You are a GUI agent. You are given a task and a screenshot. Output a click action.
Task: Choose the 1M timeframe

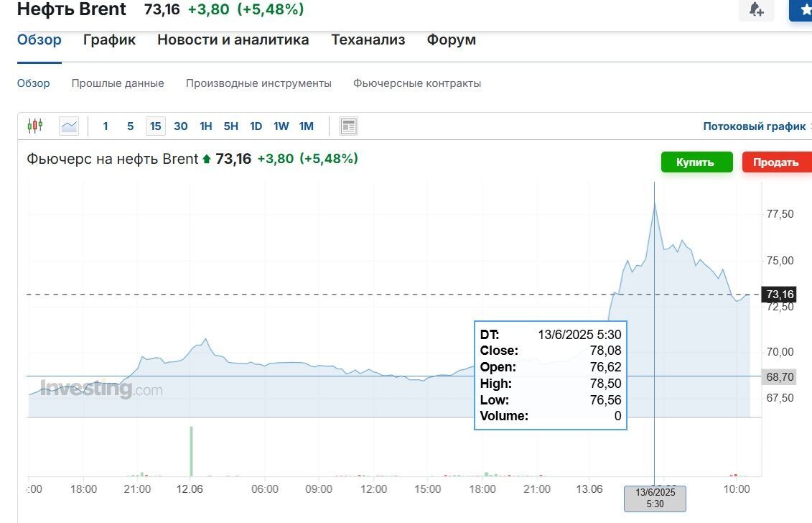pyautogui.click(x=307, y=126)
